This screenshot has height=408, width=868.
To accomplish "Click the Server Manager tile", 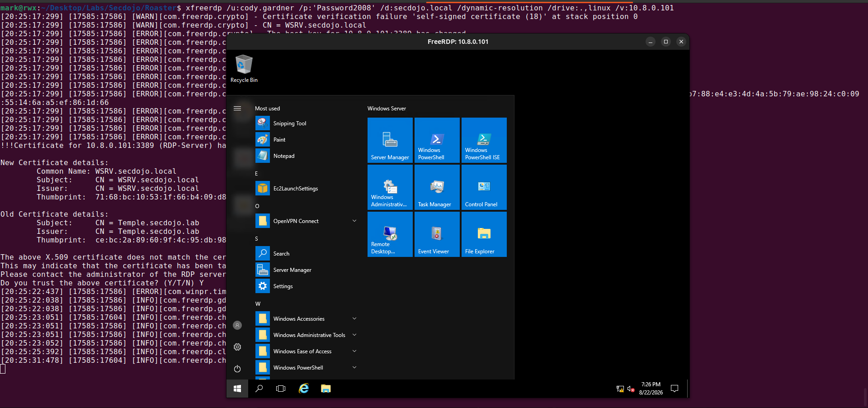I will coord(390,140).
